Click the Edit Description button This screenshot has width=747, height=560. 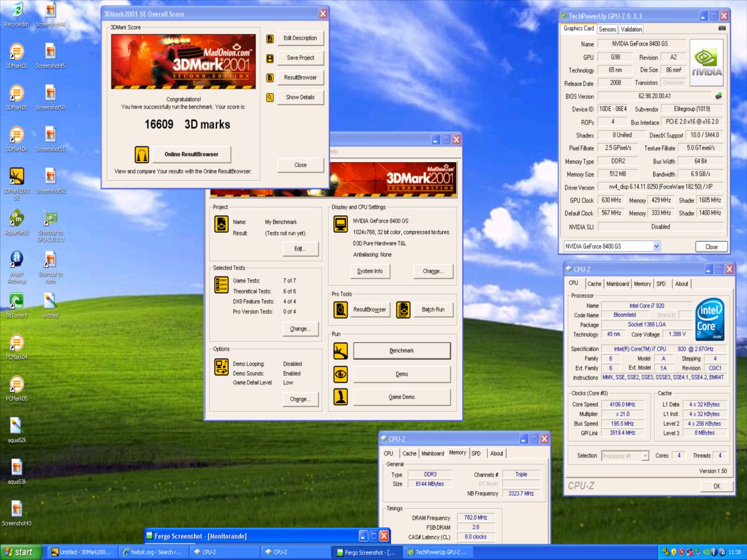pos(300,38)
